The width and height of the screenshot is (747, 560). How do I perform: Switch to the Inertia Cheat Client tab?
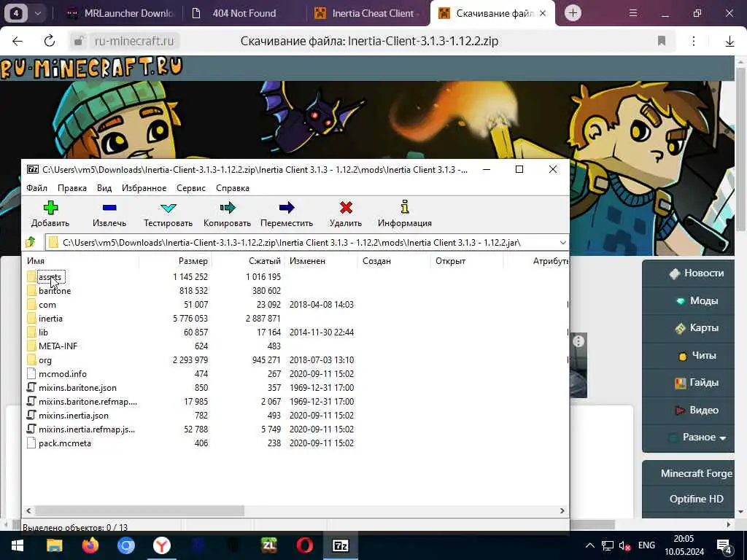(368, 13)
